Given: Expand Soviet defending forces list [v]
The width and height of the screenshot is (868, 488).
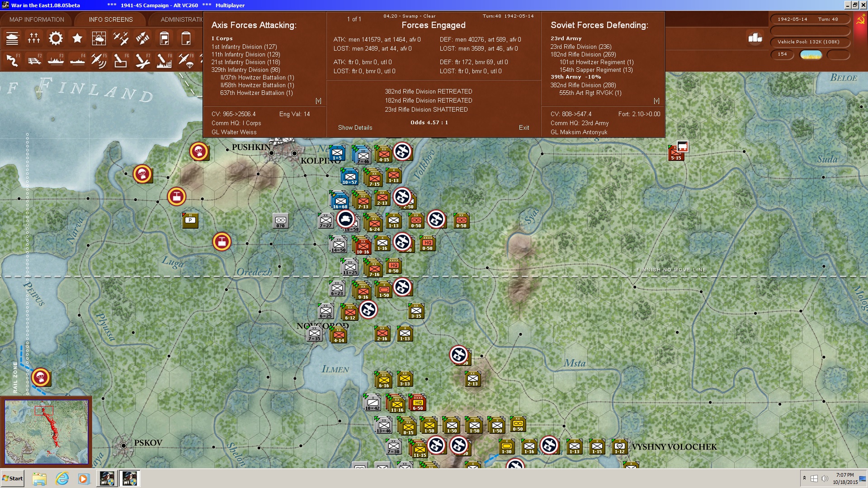Looking at the screenshot, I should (x=656, y=101).
